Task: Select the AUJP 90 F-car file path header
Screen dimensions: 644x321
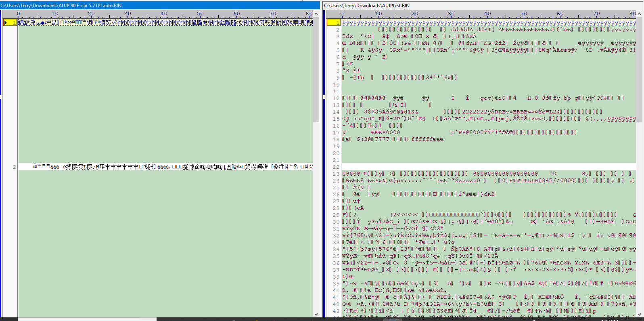Action: [x=61, y=5]
